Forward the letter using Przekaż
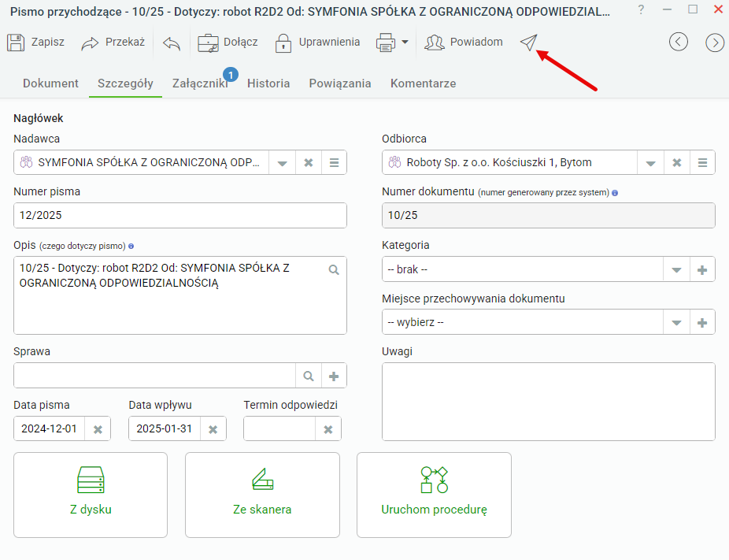 coord(113,43)
